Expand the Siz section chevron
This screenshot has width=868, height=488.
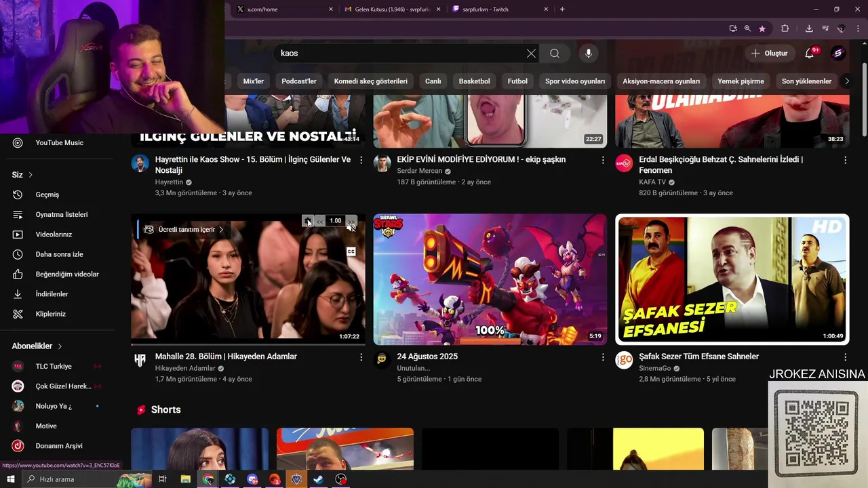tap(31, 175)
